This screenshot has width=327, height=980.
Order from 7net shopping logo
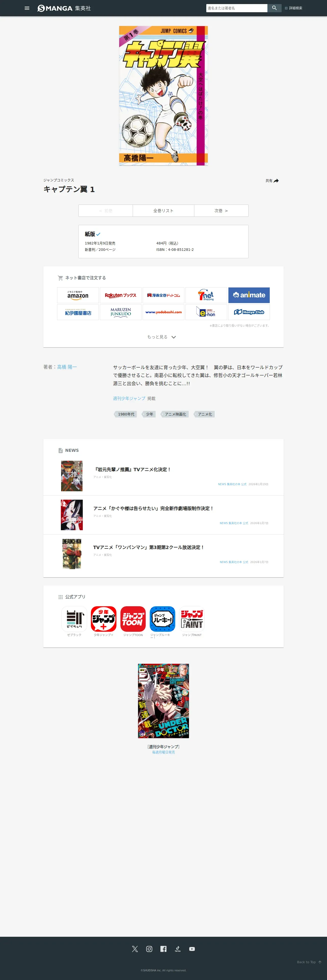point(206,295)
